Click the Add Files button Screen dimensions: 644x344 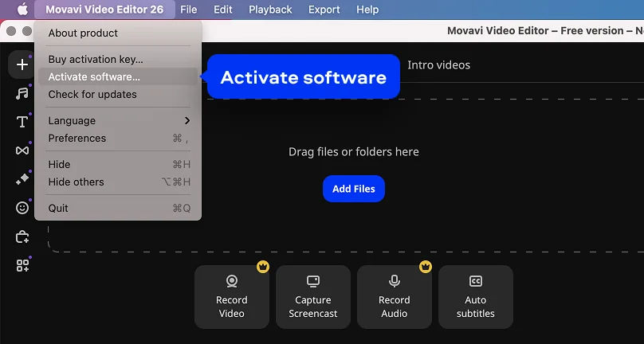click(x=354, y=189)
